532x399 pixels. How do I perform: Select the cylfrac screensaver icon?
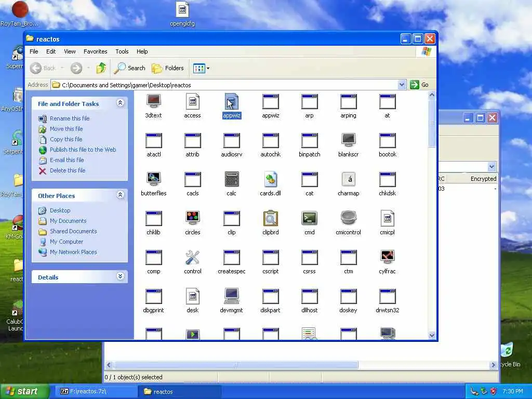tap(388, 257)
